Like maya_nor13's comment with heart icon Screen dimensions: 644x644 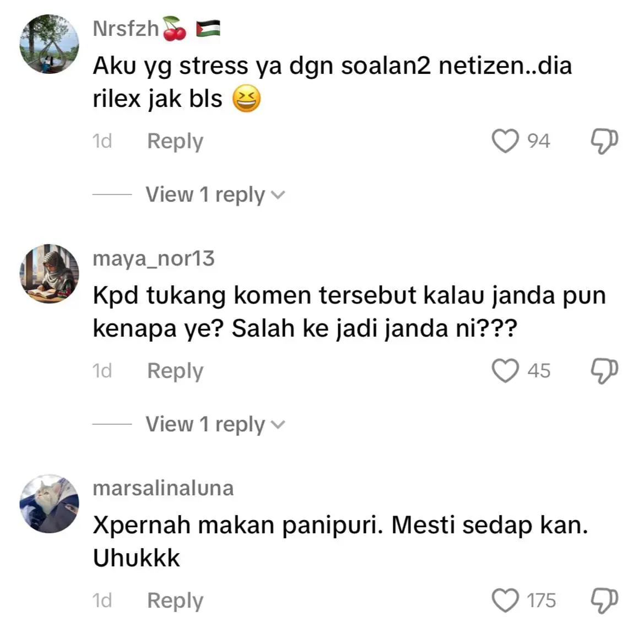tap(505, 370)
